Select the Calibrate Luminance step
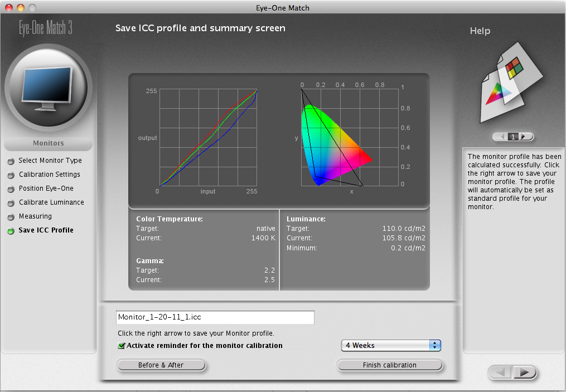566x392 pixels. (x=51, y=202)
